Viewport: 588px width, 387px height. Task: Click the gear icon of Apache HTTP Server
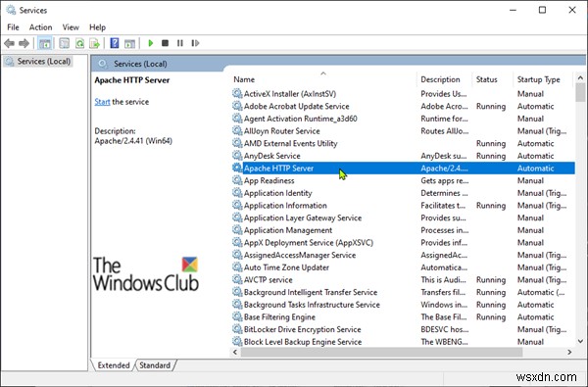237,168
